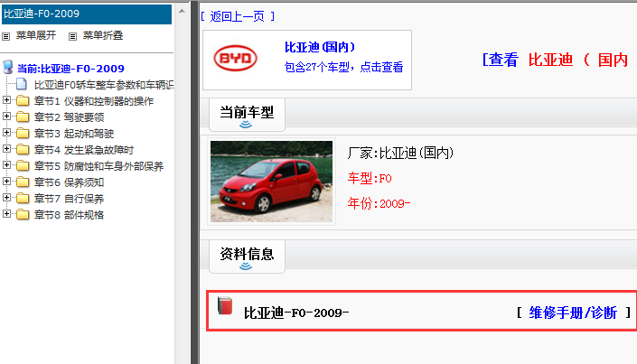The width and height of the screenshot is (637, 364).
Task: Click the 厂家:比亚迪(国内) text
Action: (x=400, y=154)
